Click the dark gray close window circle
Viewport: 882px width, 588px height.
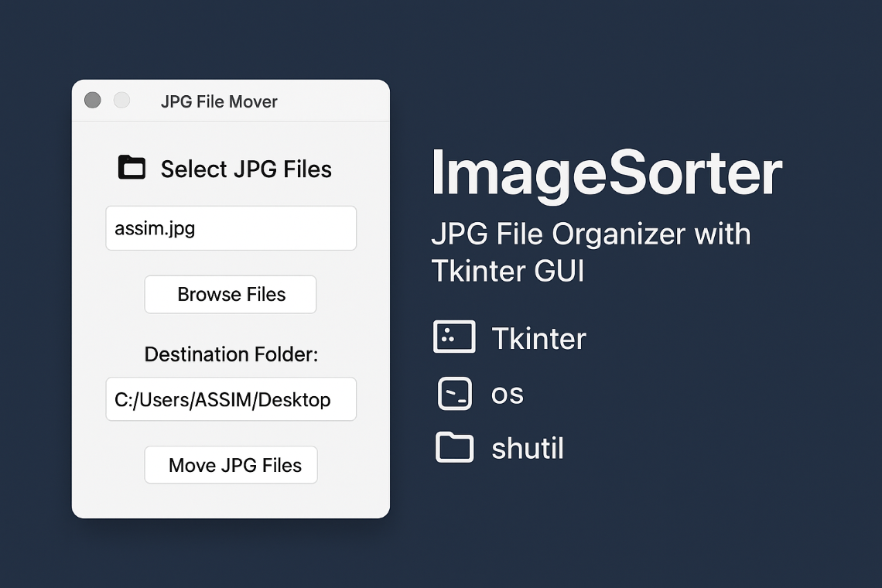pos(93,100)
